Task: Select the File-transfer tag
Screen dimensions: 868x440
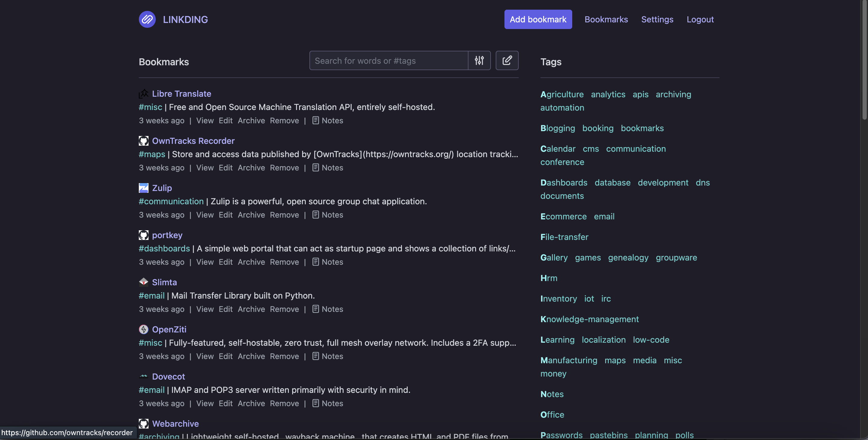Action: 564,237
